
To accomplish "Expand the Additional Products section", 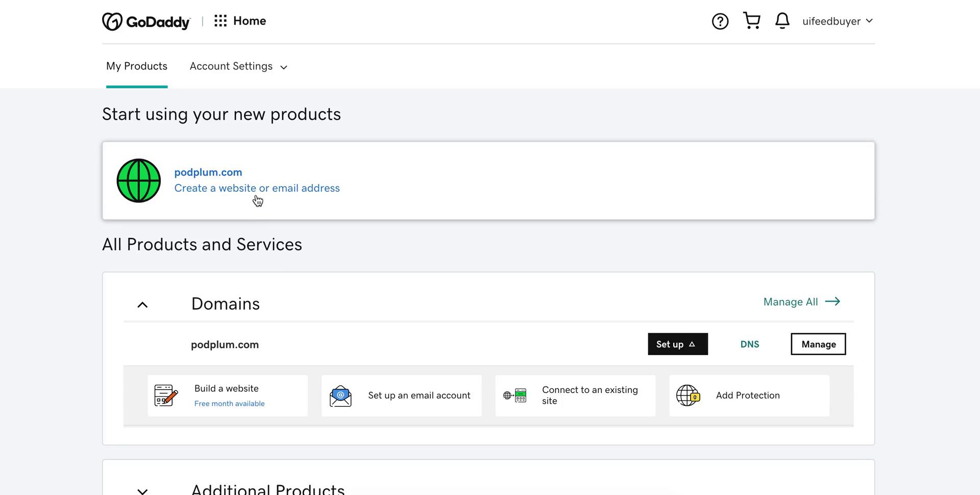I will click(142, 491).
